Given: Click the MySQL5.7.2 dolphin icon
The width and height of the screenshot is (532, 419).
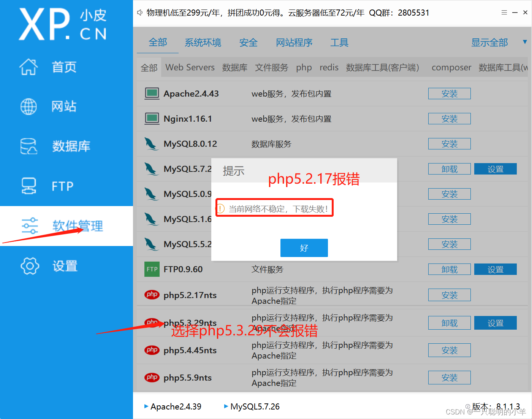Looking at the screenshot, I should pos(151,169).
